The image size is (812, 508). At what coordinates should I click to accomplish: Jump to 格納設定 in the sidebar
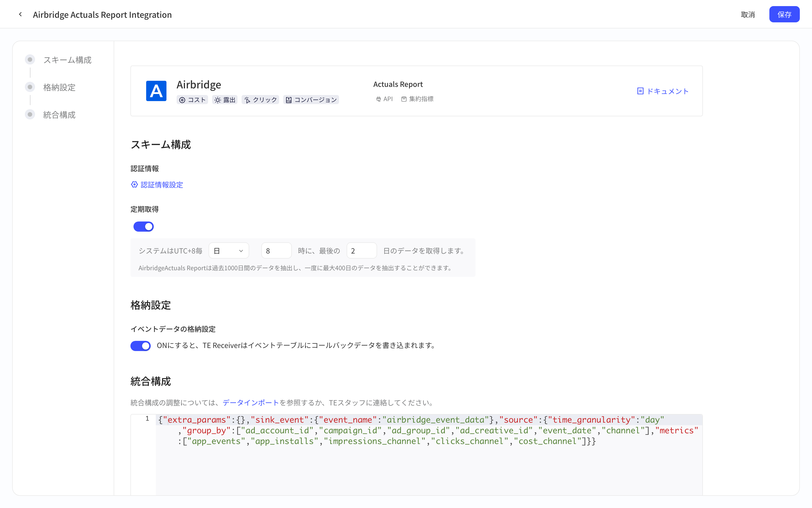tap(59, 87)
